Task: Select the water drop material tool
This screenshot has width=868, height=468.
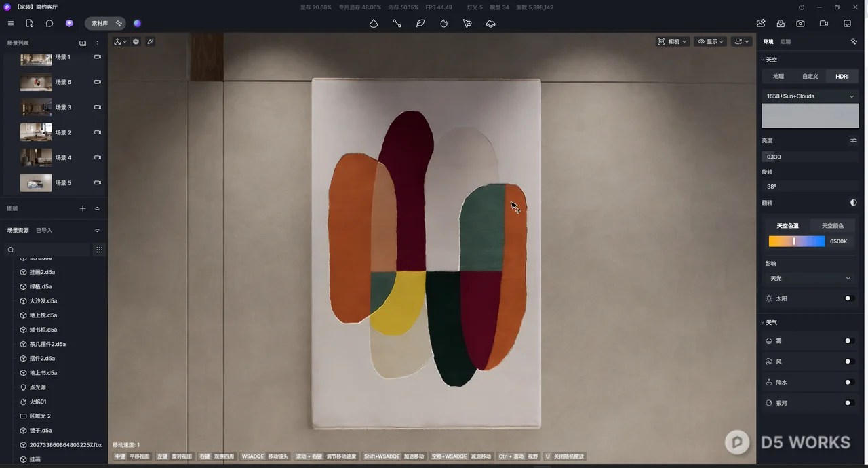Action: [x=374, y=23]
